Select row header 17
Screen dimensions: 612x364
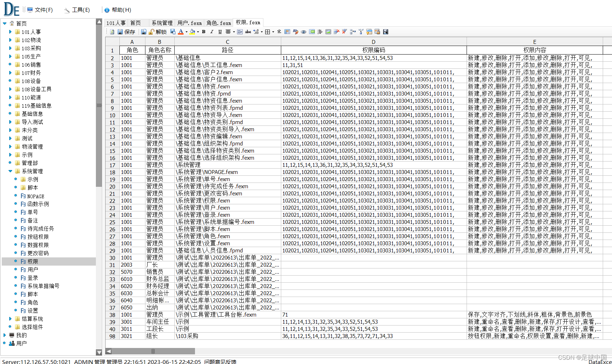point(112,165)
